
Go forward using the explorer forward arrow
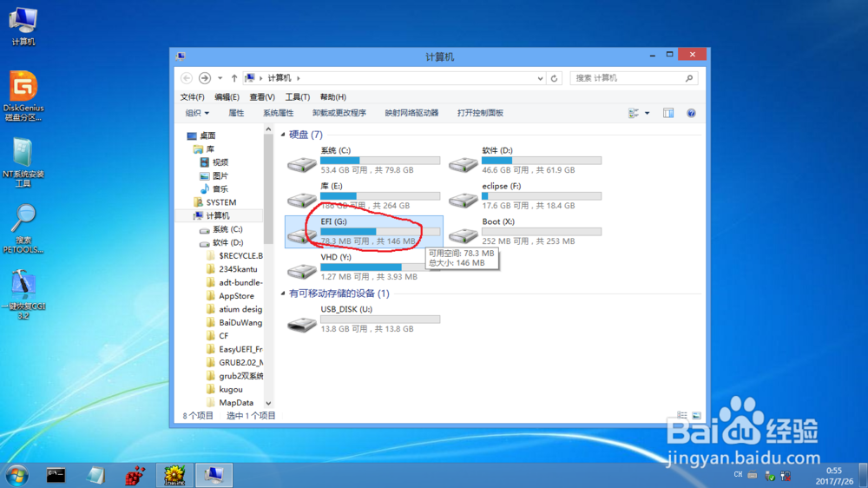click(205, 78)
